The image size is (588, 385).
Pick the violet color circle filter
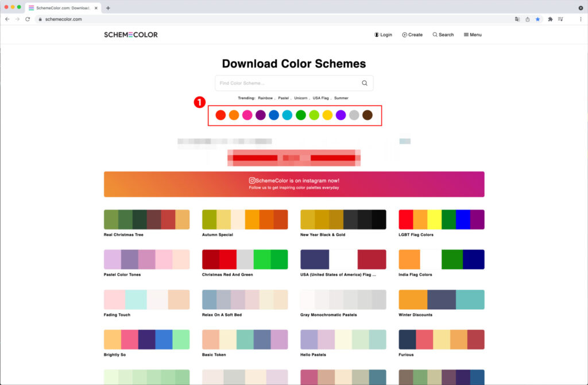click(x=341, y=115)
